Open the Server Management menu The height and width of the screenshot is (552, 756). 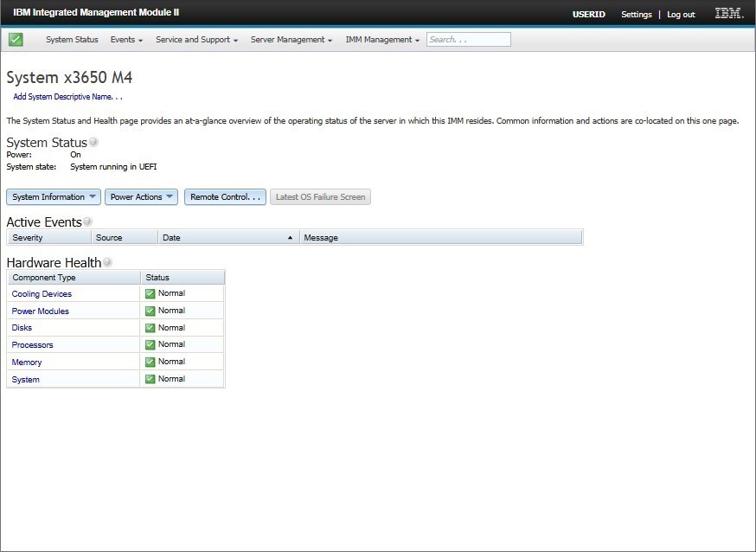(291, 40)
